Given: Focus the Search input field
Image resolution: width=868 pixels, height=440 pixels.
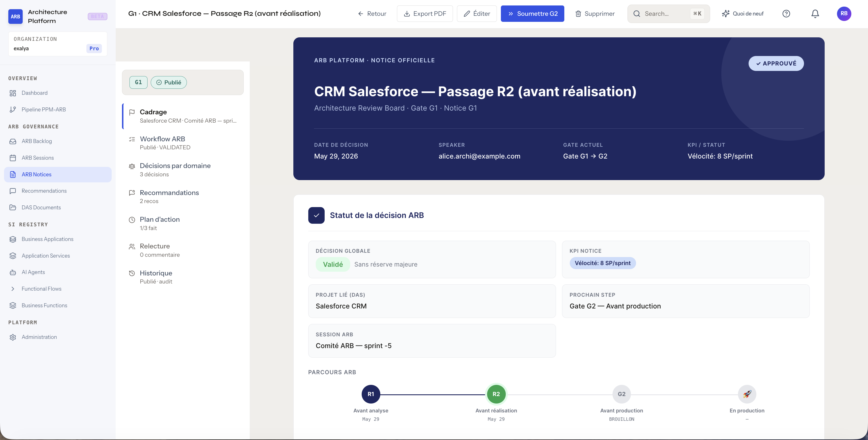Looking at the screenshot, I should [669, 13].
